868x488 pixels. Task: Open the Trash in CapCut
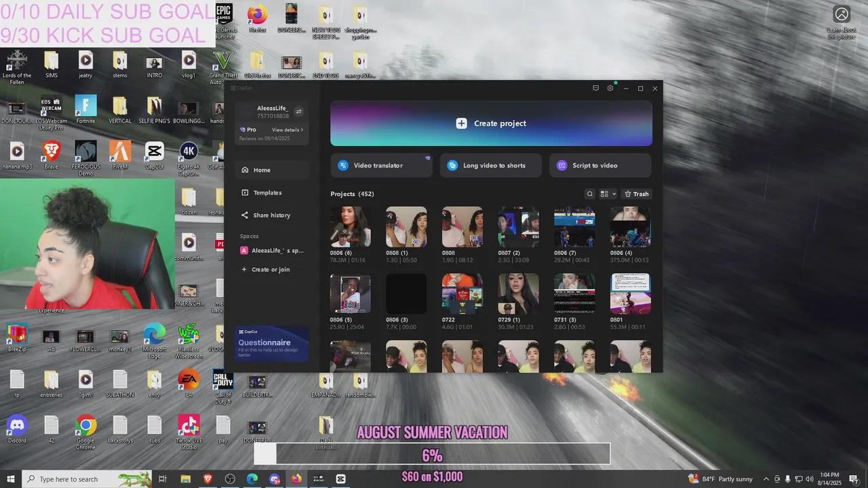(x=637, y=194)
